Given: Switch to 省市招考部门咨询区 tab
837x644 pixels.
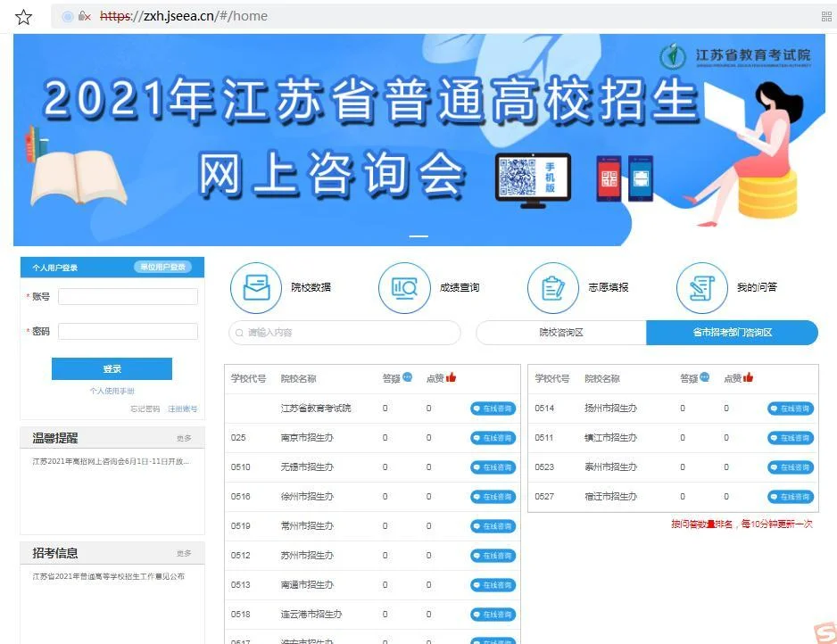Looking at the screenshot, I should tap(732, 333).
